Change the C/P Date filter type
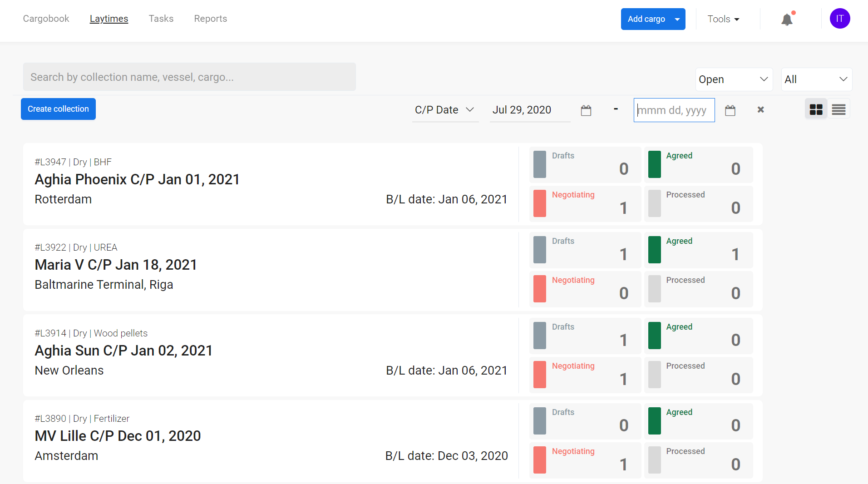This screenshot has width=868, height=484. 444,110
